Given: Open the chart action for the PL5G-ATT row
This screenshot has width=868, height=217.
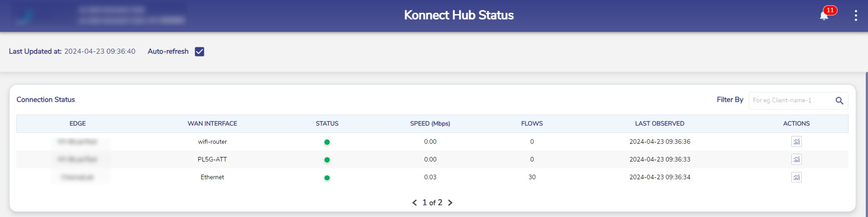Looking at the screenshot, I should 796,160.
